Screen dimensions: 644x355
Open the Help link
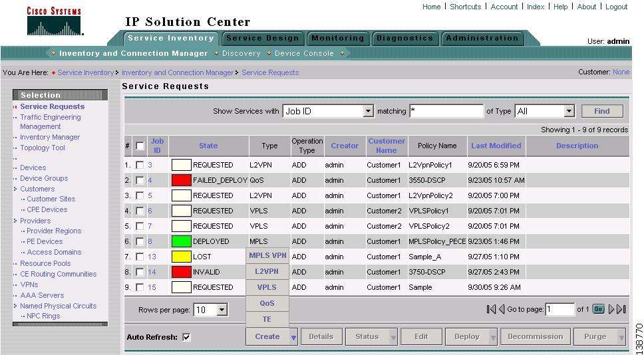pos(560,7)
